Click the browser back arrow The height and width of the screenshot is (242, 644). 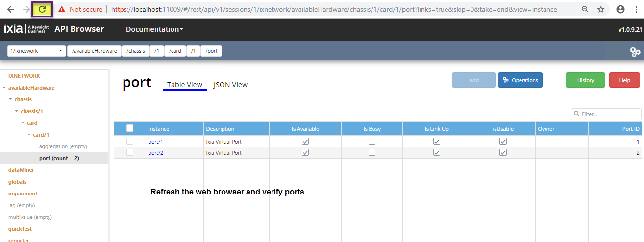point(10,9)
